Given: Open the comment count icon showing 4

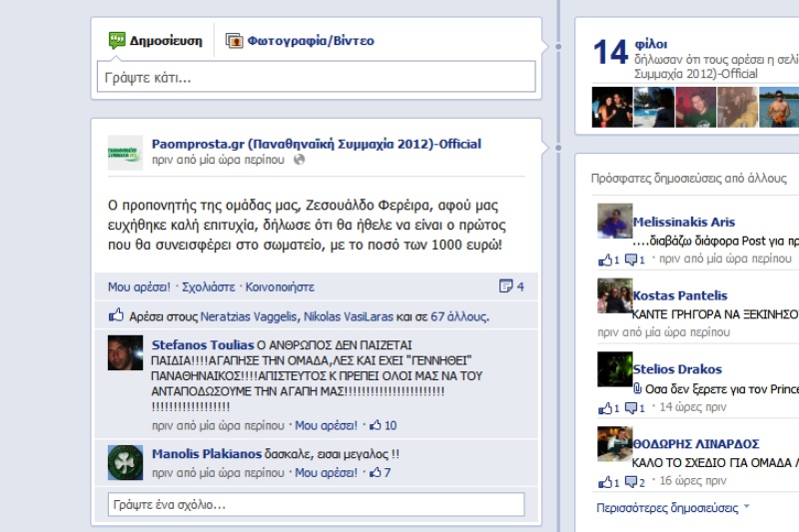Looking at the screenshot, I should point(505,286).
